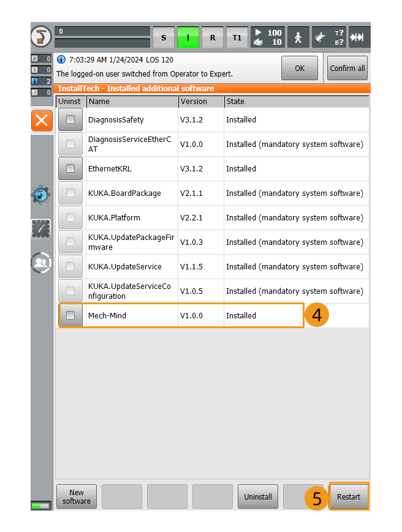
Task: Click the message timestamp 7:03:29 AM 1/24/2024
Action: pos(106,60)
